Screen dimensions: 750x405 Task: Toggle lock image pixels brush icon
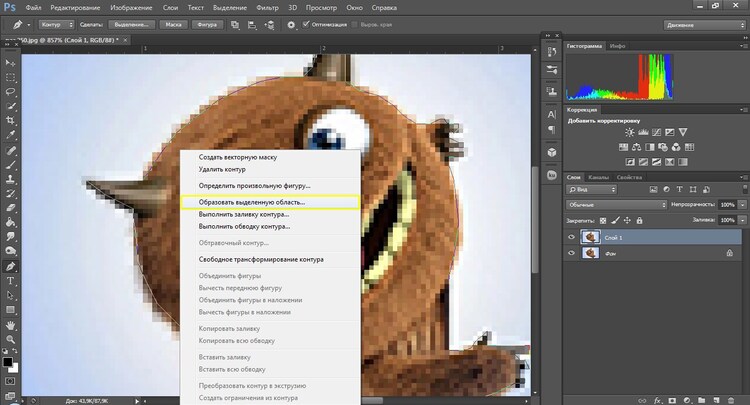click(615, 220)
